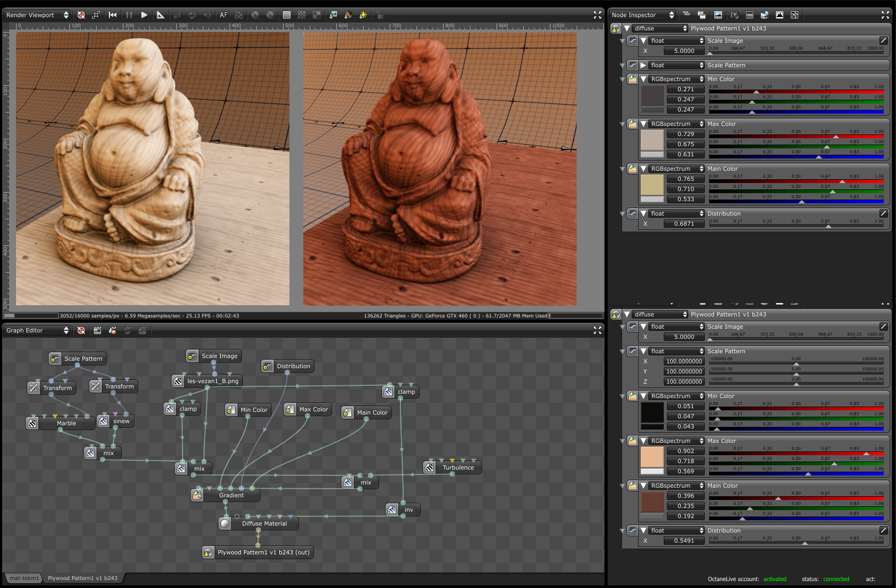This screenshot has width=896, height=588.
Task: Click the lower Scale Pattern Y value field
Action: click(684, 371)
